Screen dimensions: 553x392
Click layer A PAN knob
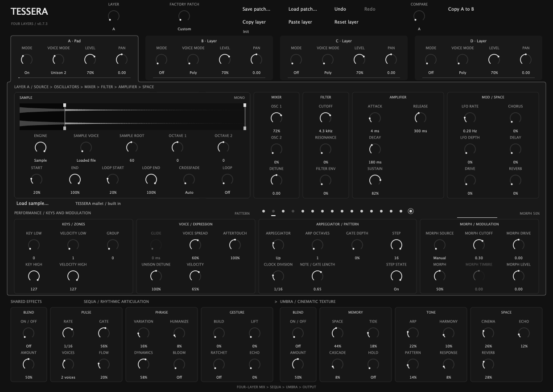click(x=122, y=59)
